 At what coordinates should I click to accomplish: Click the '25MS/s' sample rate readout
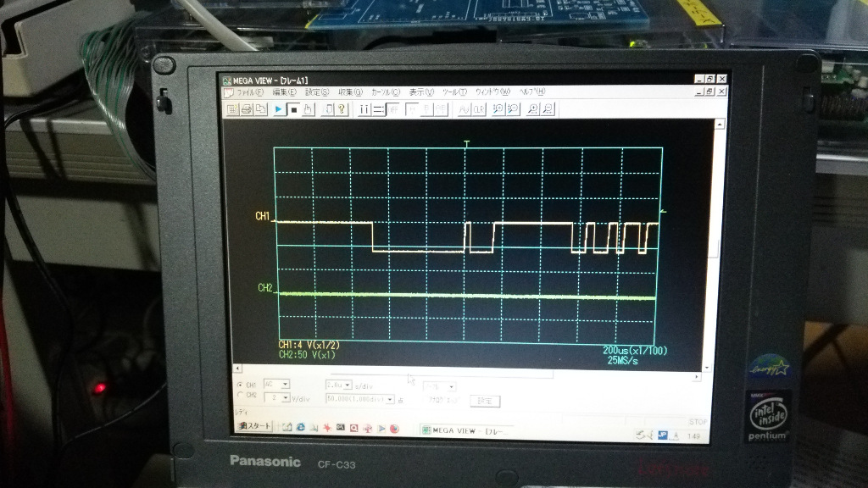tap(623, 361)
